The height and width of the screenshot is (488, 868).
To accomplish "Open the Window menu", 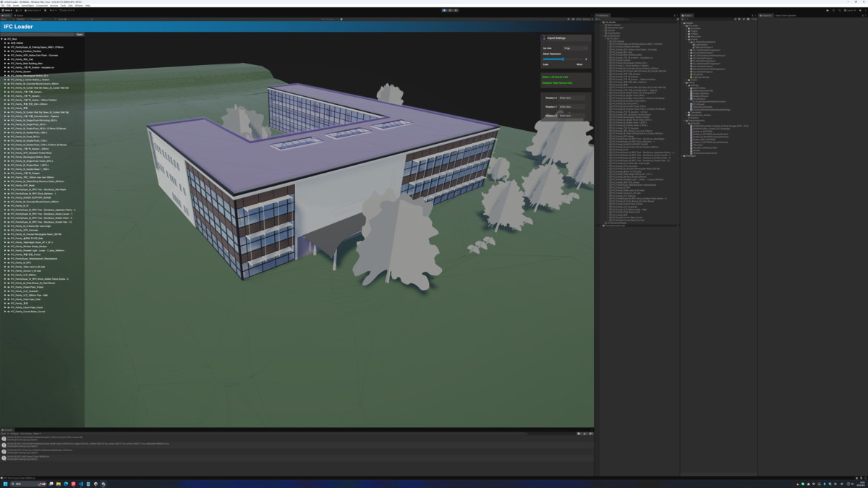I will (x=79, y=5).
